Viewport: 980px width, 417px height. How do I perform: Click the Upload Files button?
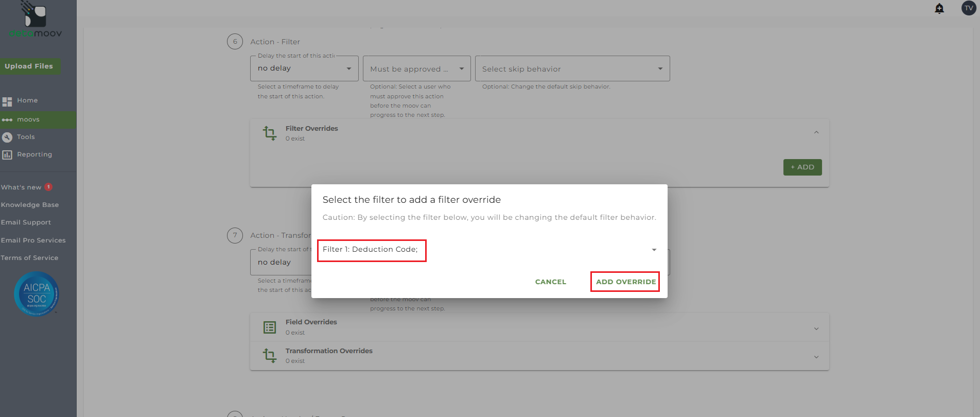(x=29, y=66)
